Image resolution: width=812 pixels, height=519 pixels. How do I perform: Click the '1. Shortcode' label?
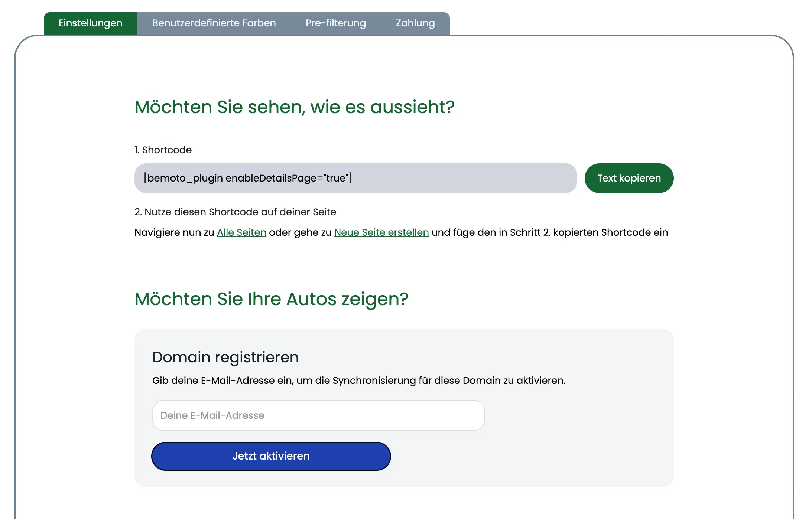tap(163, 150)
